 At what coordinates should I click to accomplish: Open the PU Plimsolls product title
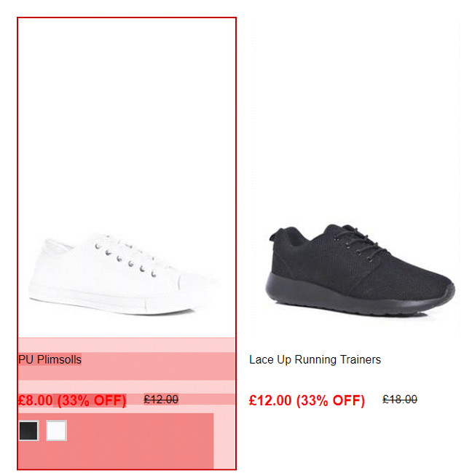[x=50, y=359]
